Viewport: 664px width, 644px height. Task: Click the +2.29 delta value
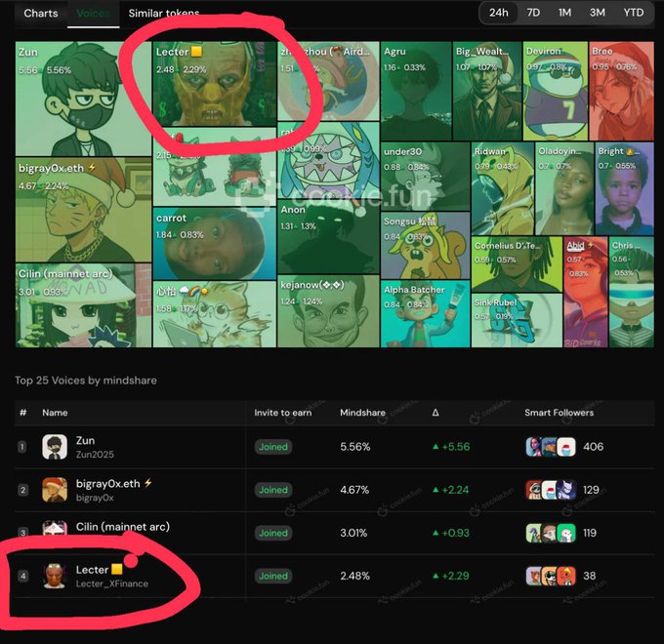451,576
